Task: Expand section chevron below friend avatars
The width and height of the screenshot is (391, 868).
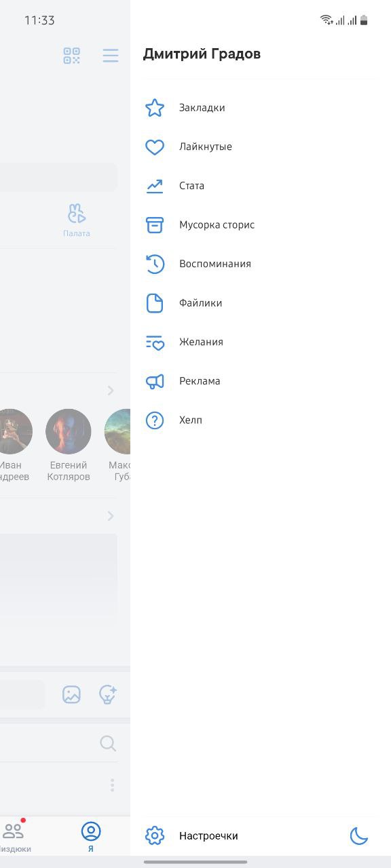Action: coord(111,517)
